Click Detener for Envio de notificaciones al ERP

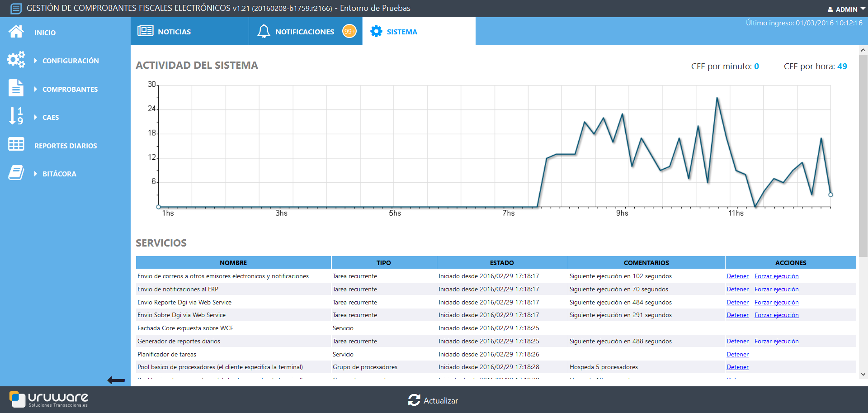(737, 290)
